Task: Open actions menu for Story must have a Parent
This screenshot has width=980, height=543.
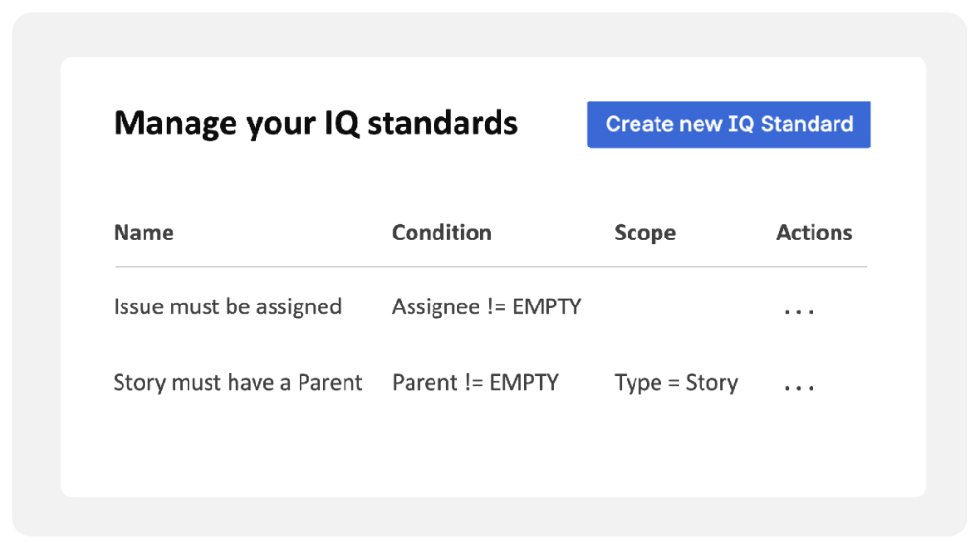Action: pos(798,387)
